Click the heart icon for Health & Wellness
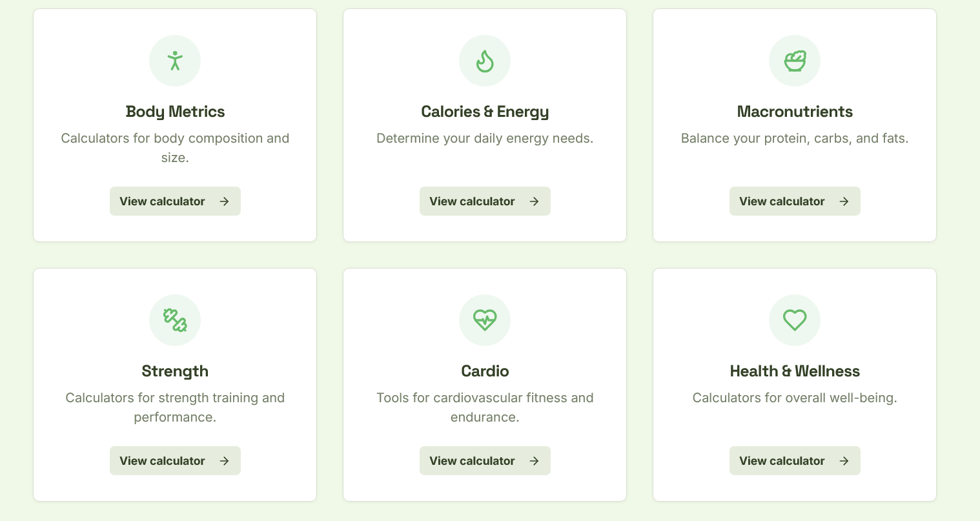Screen dimensions: 980x521 click(795, 320)
